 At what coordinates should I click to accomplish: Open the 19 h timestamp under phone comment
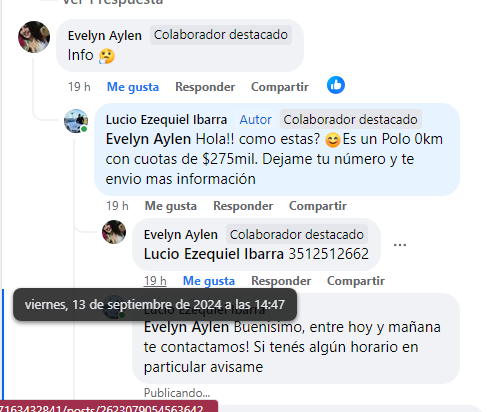pos(155,281)
